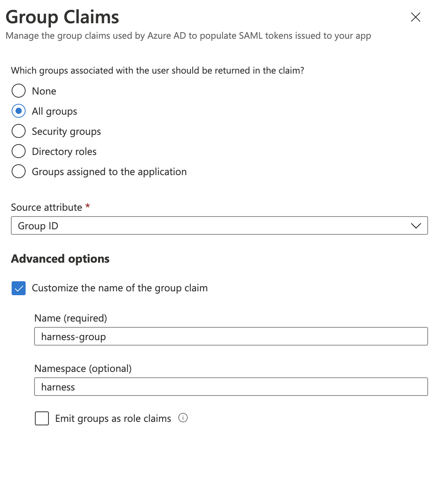This screenshot has height=504, width=437.
Task: Click the Manage the group claims description text
Action: pyautogui.click(x=188, y=36)
